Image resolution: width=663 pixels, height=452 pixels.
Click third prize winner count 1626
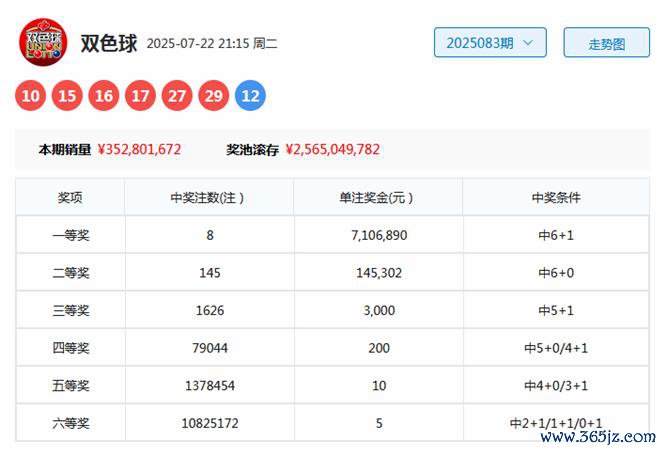click(210, 310)
